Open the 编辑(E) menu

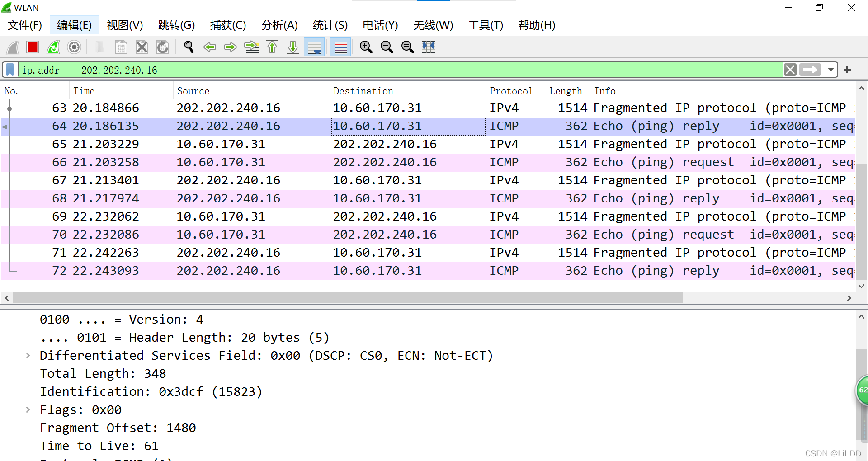coord(75,25)
